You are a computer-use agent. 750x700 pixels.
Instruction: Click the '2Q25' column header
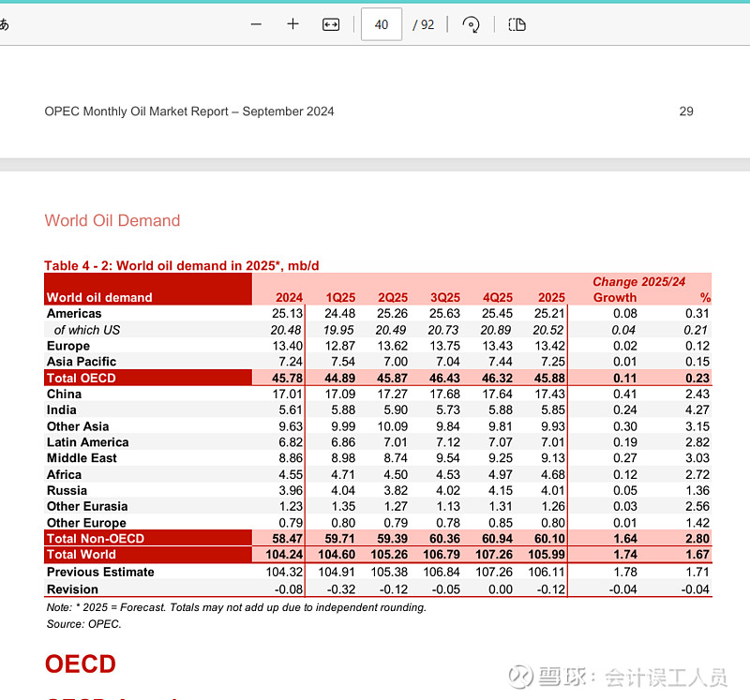point(393,297)
